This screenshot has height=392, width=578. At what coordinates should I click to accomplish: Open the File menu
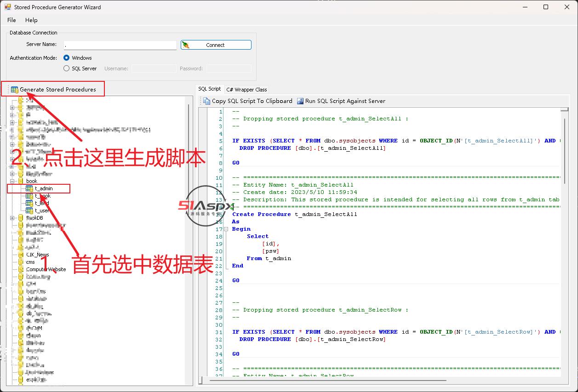pos(11,20)
